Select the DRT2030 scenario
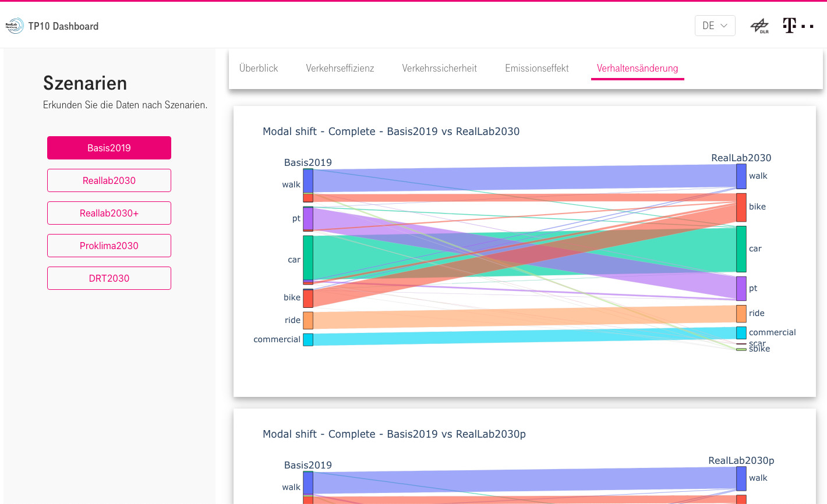The height and width of the screenshot is (504, 827). [109, 278]
